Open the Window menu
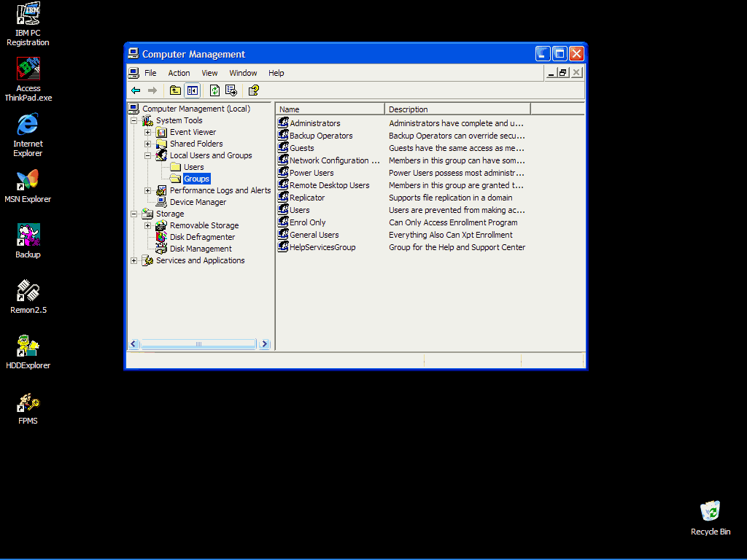Viewport: 747px width, 560px height. click(x=243, y=73)
